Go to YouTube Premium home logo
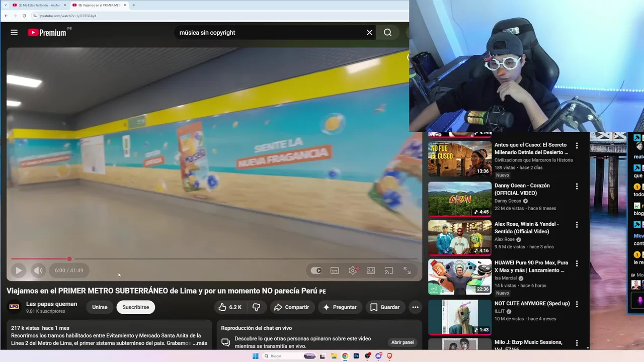 pyautogui.click(x=47, y=33)
